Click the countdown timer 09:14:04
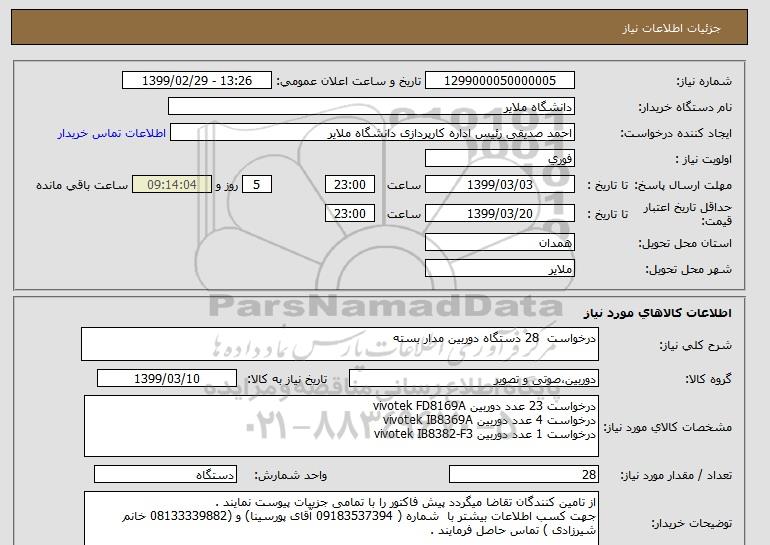Image resolution: width=770 pixels, height=545 pixels. pos(172,185)
